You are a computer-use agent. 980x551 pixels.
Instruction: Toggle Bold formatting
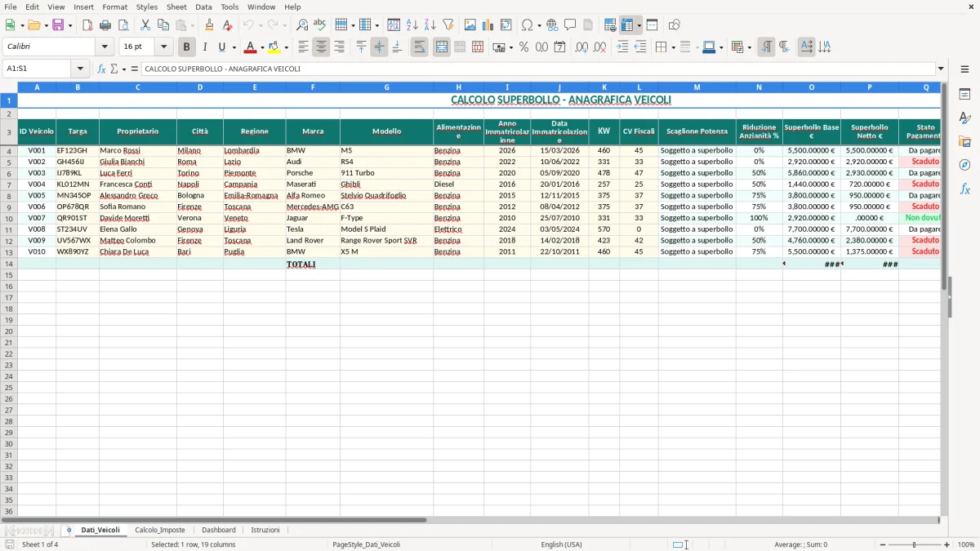point(187,47)
